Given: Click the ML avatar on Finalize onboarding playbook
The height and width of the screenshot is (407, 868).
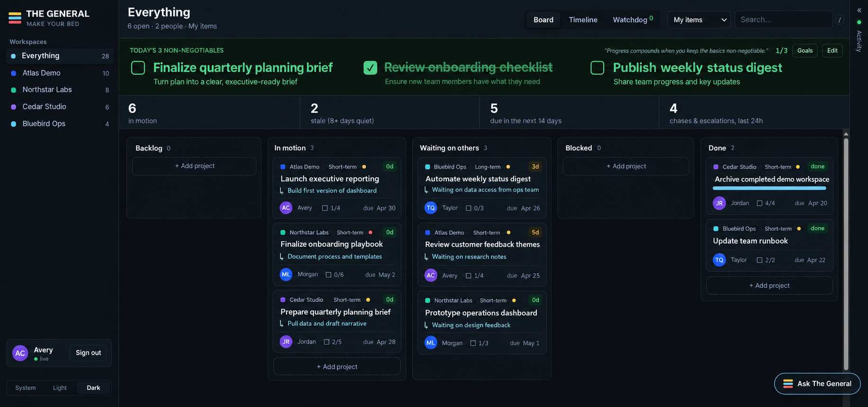Looking at the screenshot, I should click(286, 274).
